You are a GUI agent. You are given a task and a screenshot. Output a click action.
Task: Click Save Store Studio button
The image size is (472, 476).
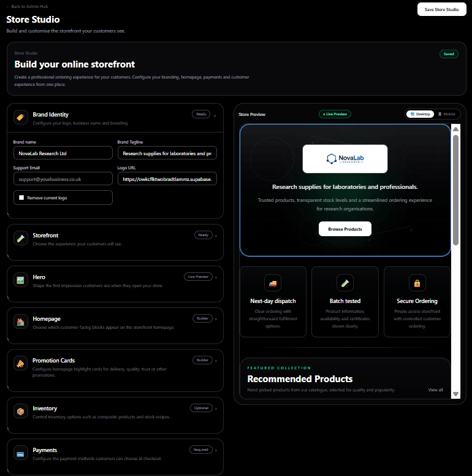[442, 9]
